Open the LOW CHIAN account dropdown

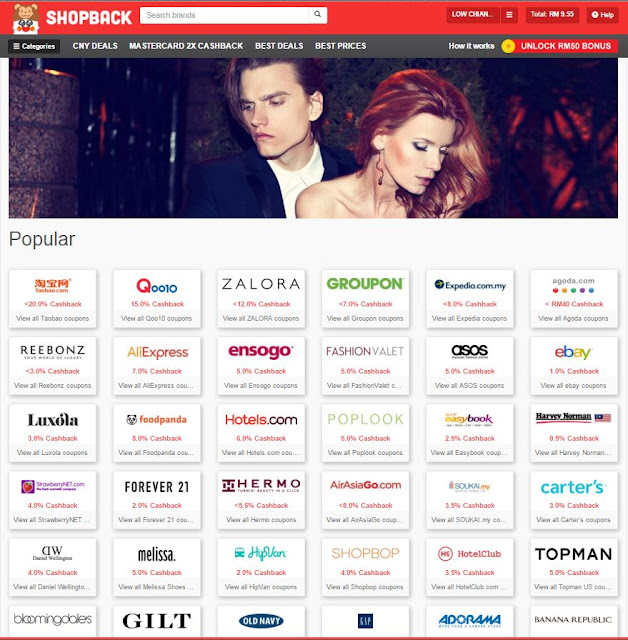click(473, 15)
